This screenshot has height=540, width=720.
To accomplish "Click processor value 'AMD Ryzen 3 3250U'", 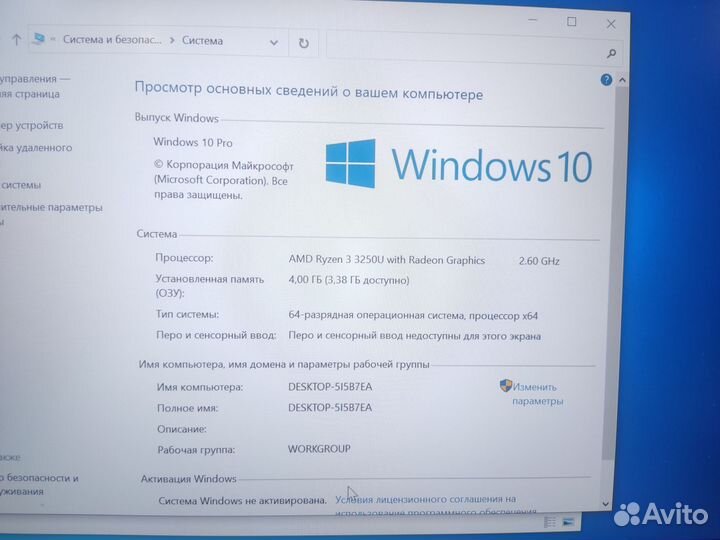I will (387, 260).
